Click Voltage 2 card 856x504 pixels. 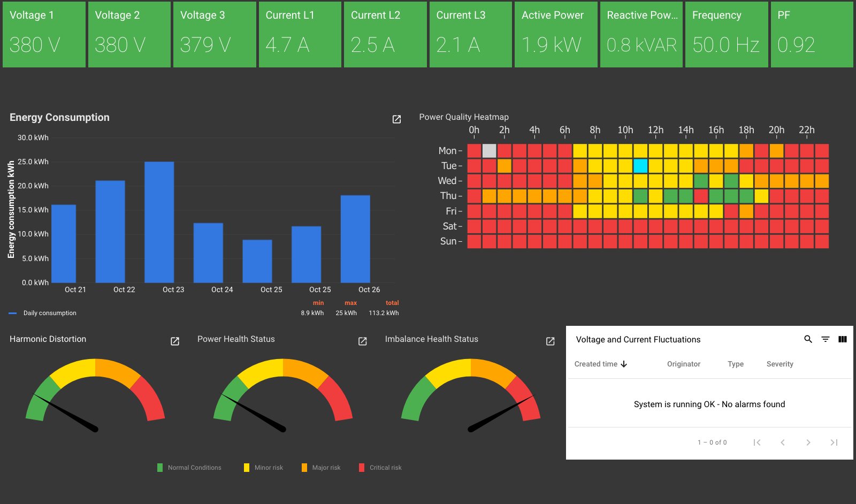pyautogui.click(x=129, y=34)
